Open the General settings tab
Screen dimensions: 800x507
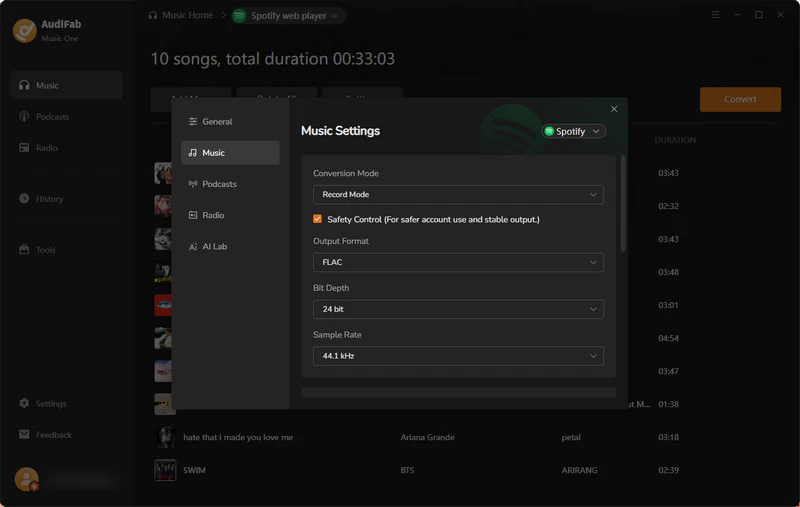click(x=230, y=121)
